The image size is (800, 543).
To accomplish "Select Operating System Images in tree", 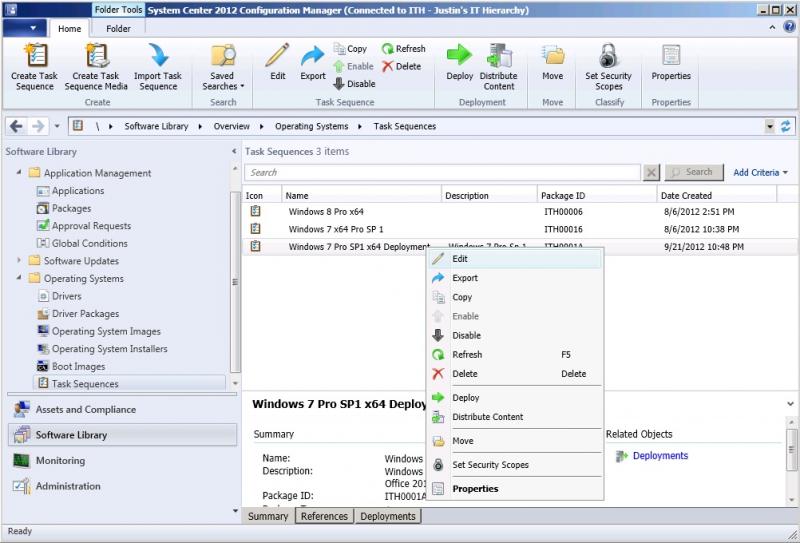I will click(x=106, y=331).
